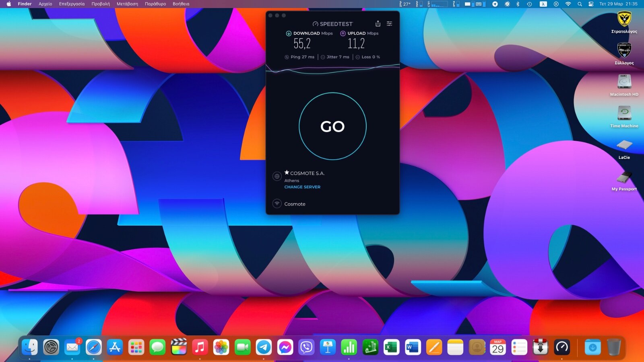Screen dimensions: 644x362
Task: Open Launchpad from the Dock
Action: pos(136,347)
